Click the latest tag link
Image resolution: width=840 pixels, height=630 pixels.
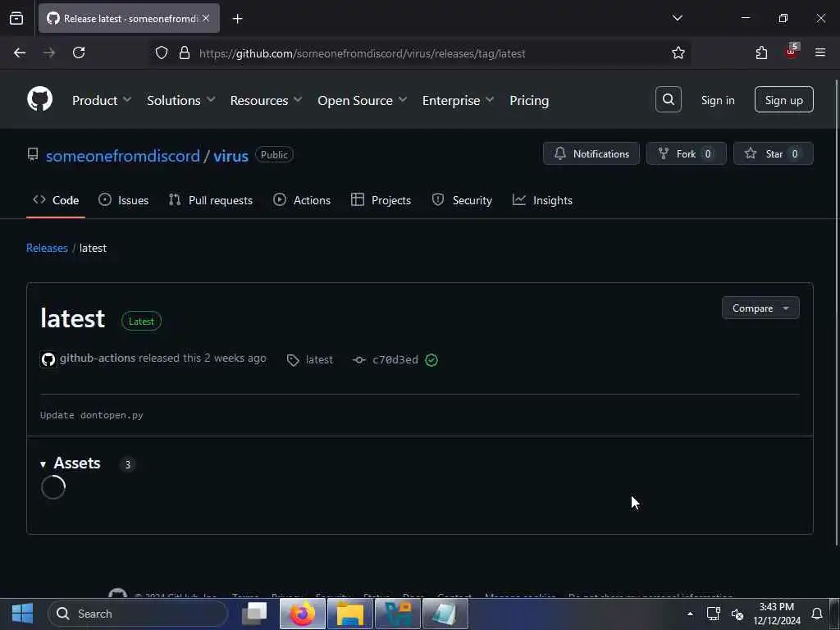pyautogui.click(x=319, y=360)
